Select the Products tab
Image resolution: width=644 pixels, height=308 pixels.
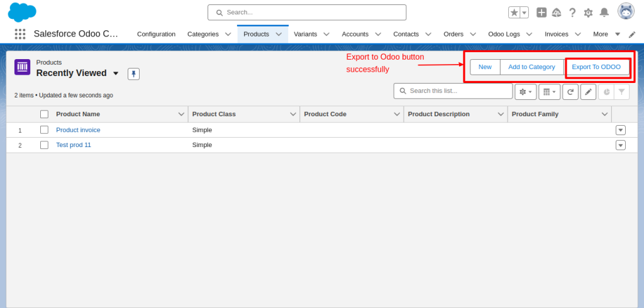point(257,34)
